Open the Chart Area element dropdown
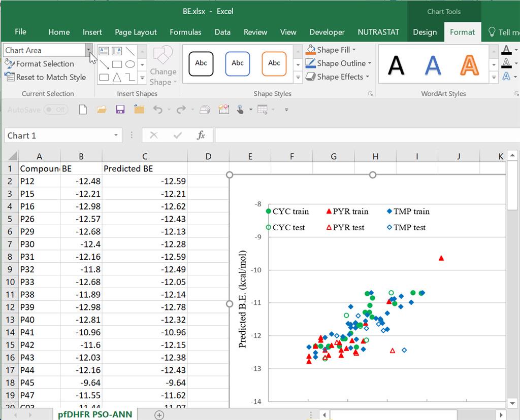Screen dimensions: 520x420 pyautogui.click(x=89, y=50)
